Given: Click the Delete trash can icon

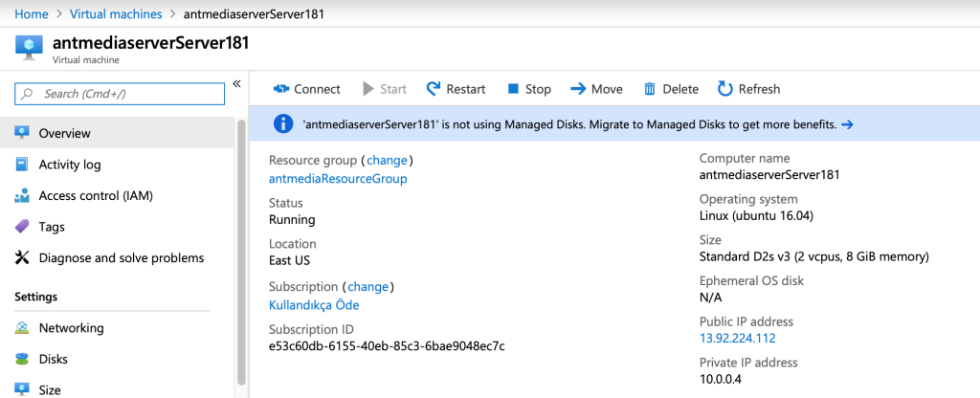Looking at the screenshot, I should [650, 89].
